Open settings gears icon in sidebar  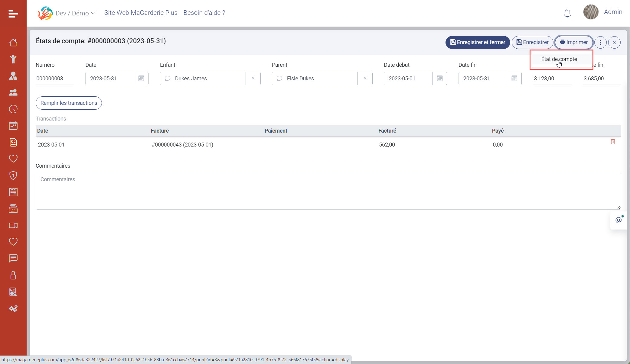[13, 308]
